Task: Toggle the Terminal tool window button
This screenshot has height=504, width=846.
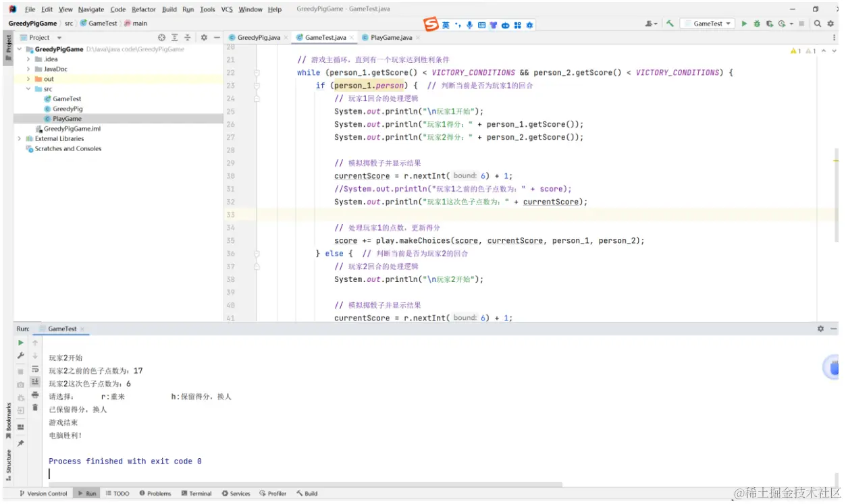Action: click(196, 493)
